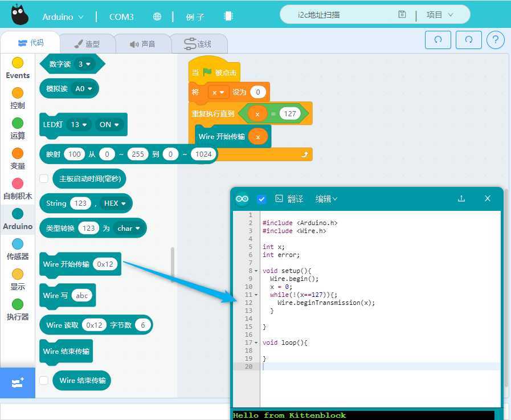This screenshot has height=420, width=511.
Task: Open the globe language menu
Action: point(157,17)
